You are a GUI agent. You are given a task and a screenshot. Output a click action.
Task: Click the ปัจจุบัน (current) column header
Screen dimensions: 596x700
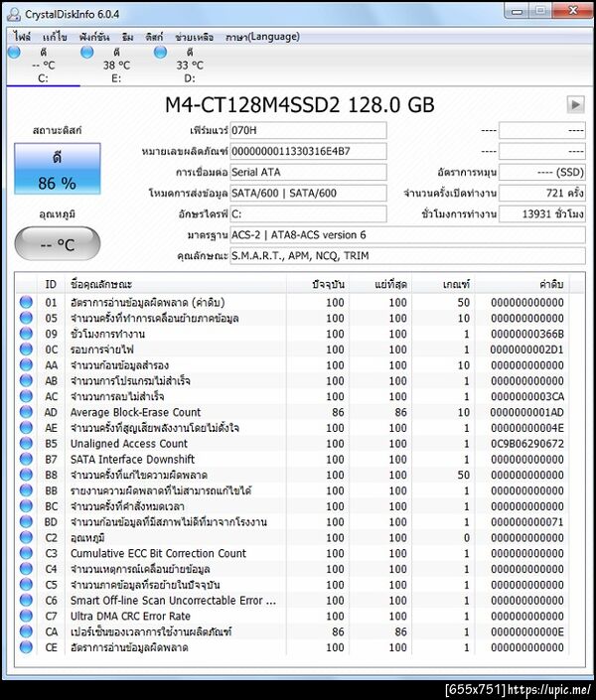[x=318, y=284]
